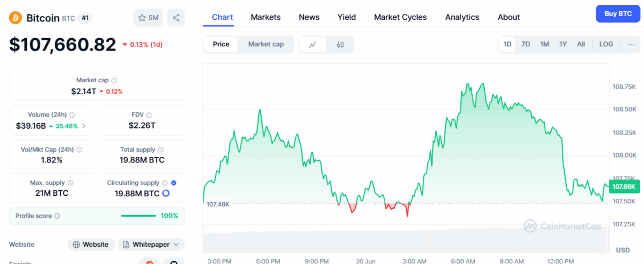Click the Bitcoin orange logo icon
Viewport: 644px width, 264px height.
coord(16,18)
